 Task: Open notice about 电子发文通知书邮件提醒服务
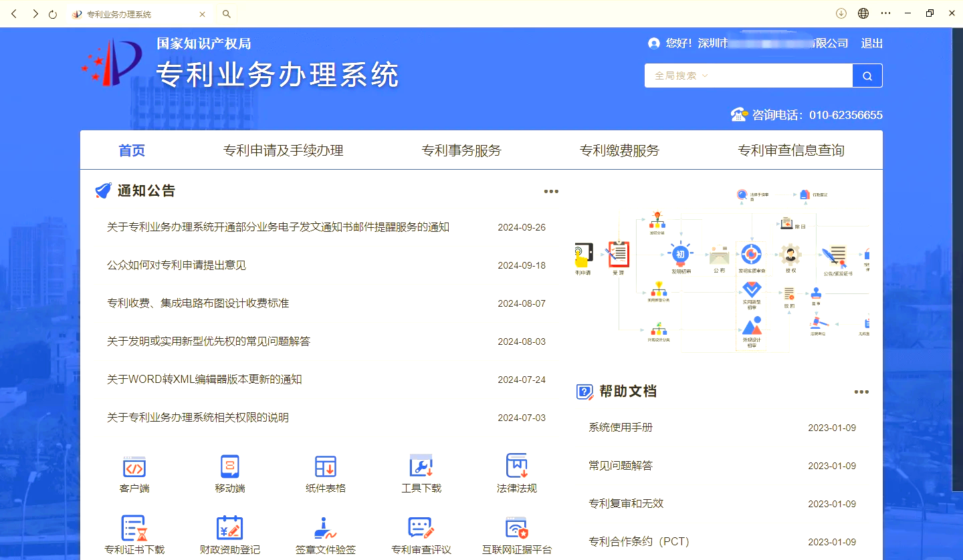tap(278, 227)
